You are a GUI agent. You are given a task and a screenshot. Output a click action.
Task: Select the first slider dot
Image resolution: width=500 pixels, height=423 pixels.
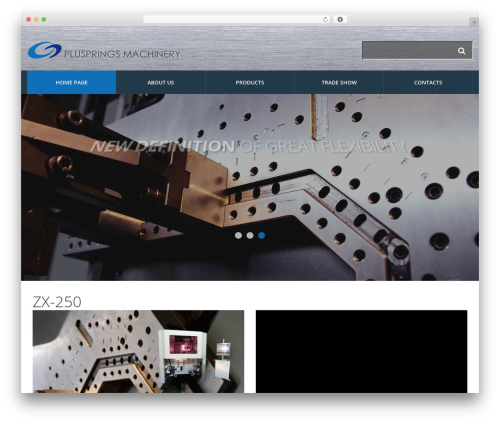pos(238,235)
